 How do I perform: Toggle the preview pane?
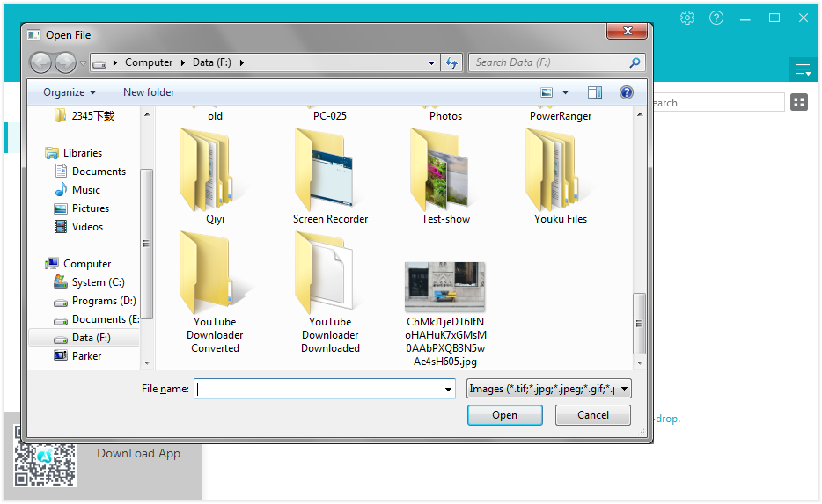(594, 92)
